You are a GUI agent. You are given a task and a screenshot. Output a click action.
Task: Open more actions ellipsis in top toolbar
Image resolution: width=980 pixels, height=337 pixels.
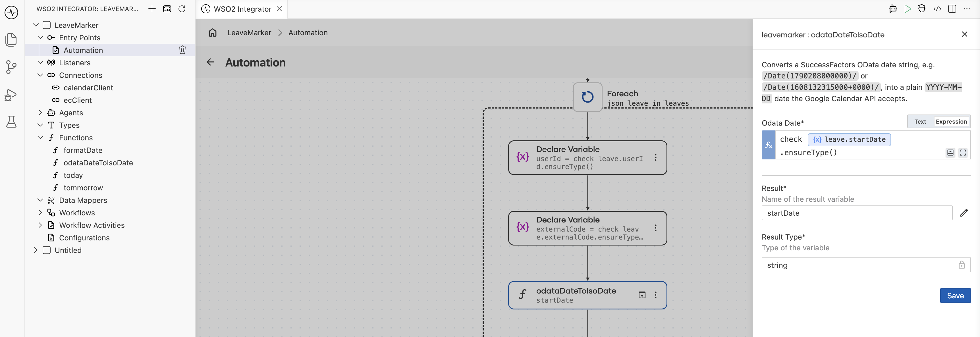pos(967,9)
